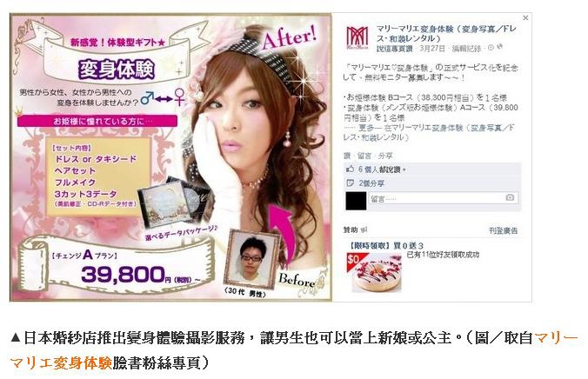Click inside the 留言 comment field
Image resolution: width=588 pixels, height=379 pixels.
pyautogui.click(x=444, y=198)
